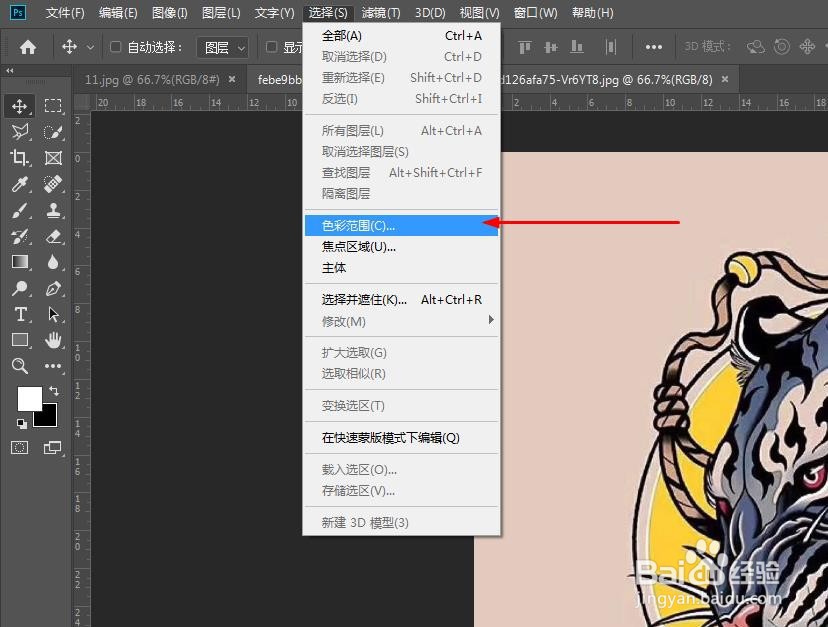Select the Path Selection tool
828x627 pixels.
point(53,314)
